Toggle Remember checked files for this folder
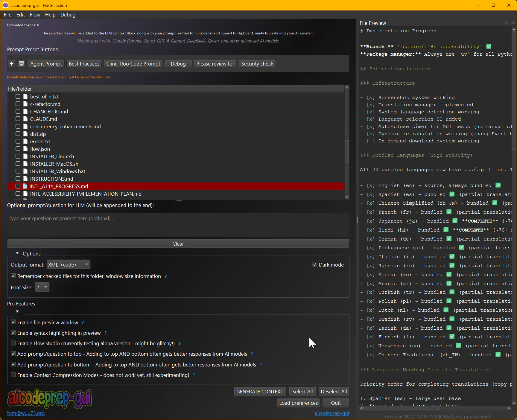Viewport: 517px width, 420px height. [13, 276]
